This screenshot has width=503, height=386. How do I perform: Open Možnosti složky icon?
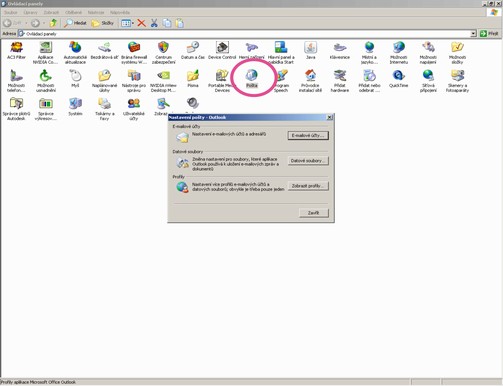tap(457, 48)
